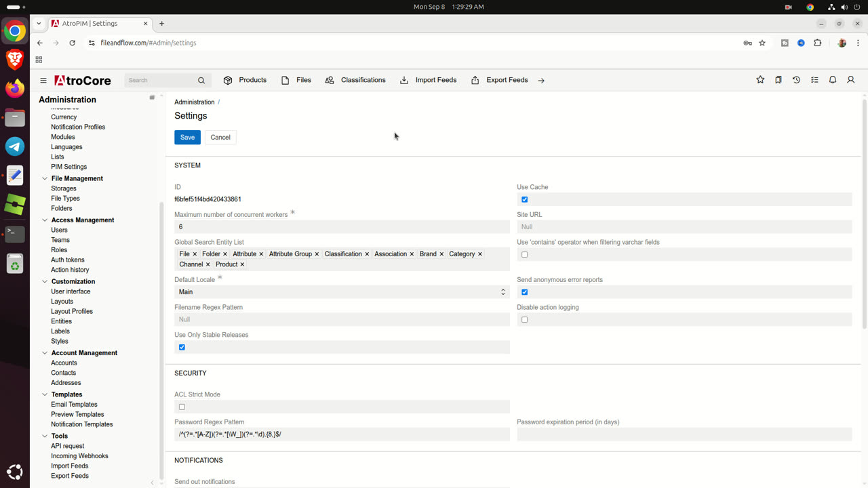
Task: Edit Maximum number of concurrent workers
Action: point(342,227)
